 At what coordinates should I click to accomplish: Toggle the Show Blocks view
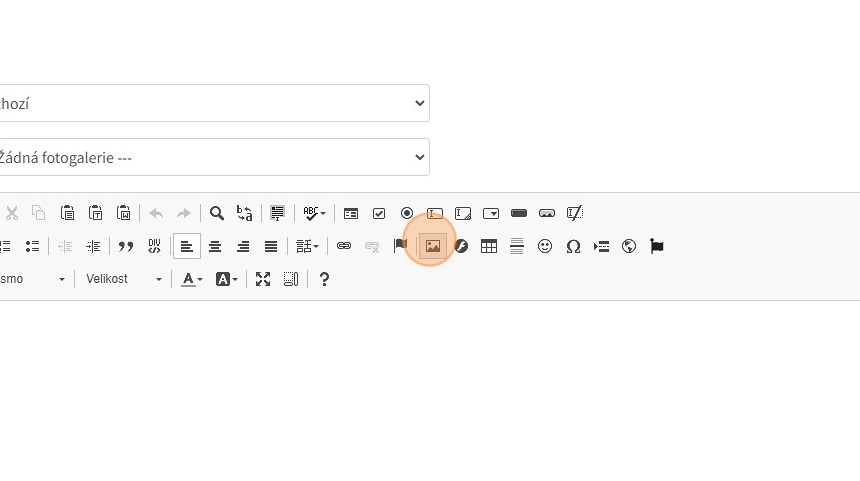pos(291,279)
